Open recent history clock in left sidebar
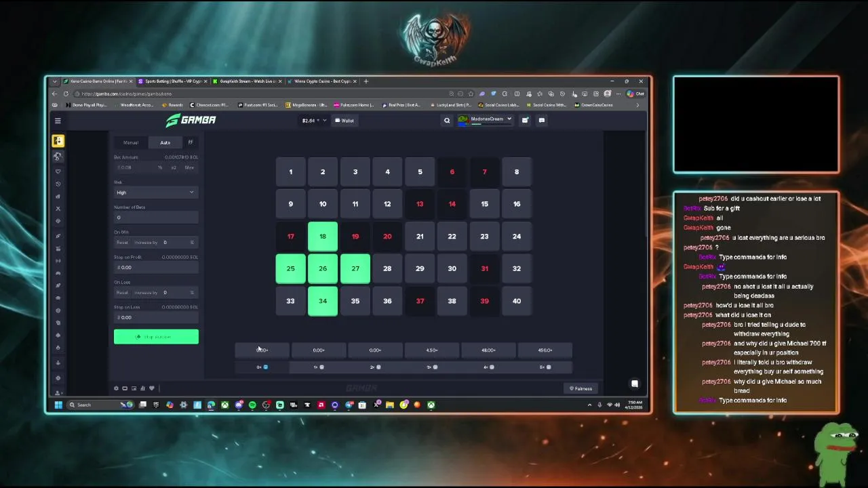 point(58,184)
